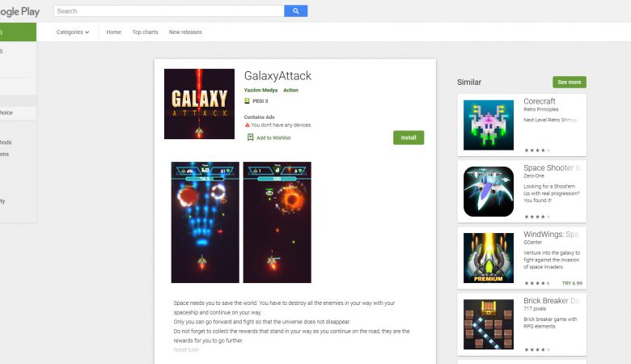View the first gameplay screenshot with blue enemies

pyautogui.click(x=205, y=222)
